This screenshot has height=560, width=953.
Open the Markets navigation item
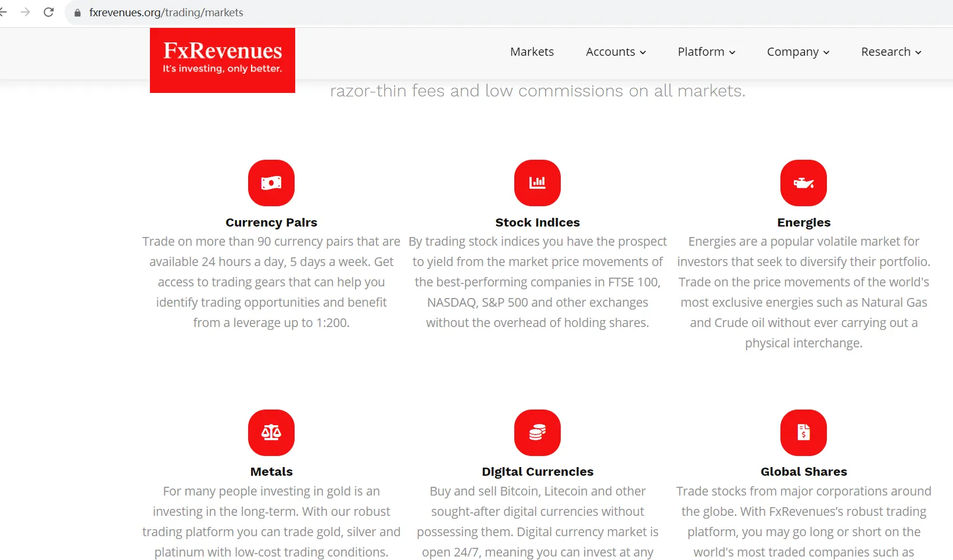(532, 52)
